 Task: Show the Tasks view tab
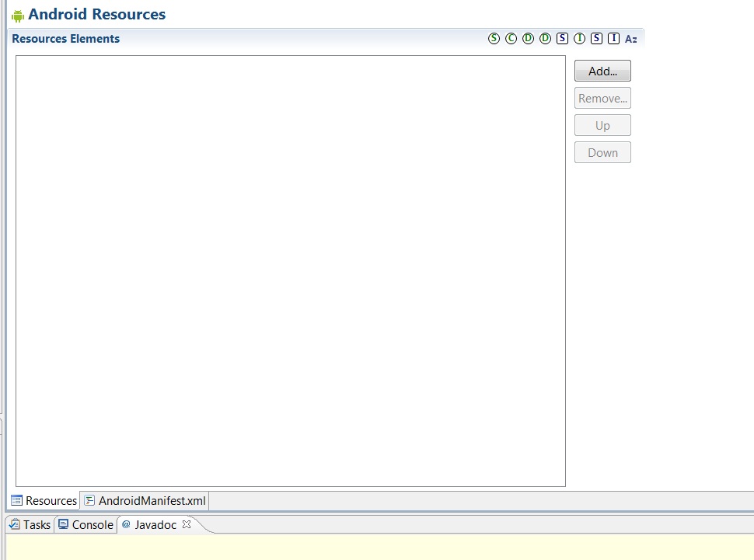pos(30,524)
